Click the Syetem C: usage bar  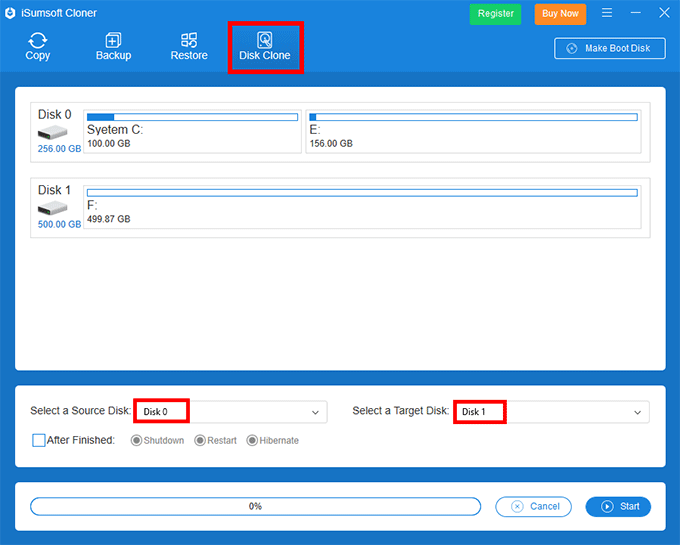pos(192,117)
